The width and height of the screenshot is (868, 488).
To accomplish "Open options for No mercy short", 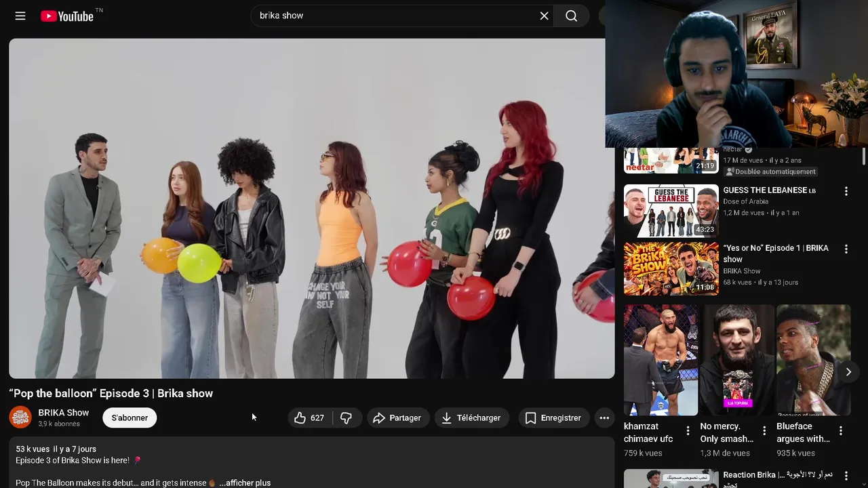I will point(764,431).
